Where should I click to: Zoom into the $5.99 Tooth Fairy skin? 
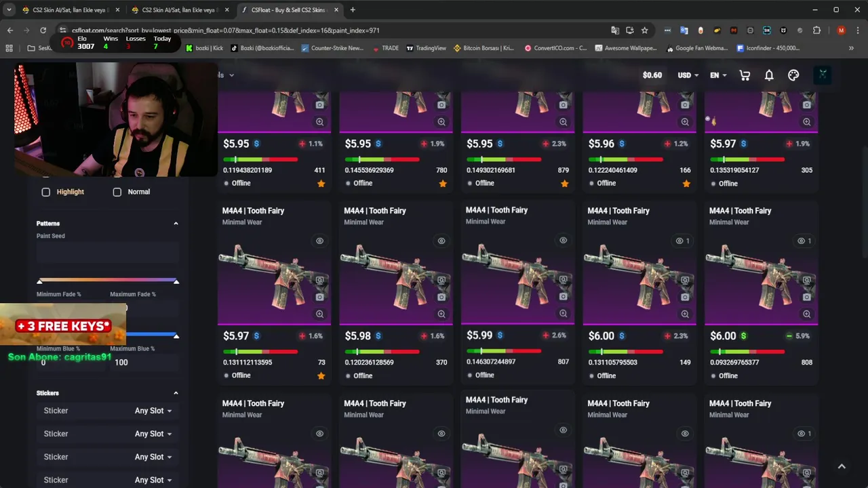pyautogui.click(x=563, y=313)
